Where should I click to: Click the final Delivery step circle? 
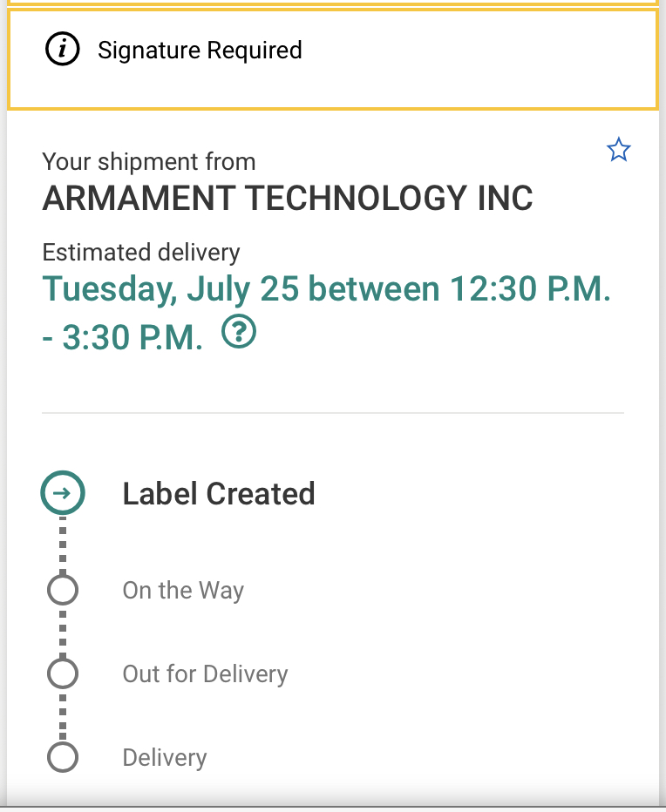(62, 757)
